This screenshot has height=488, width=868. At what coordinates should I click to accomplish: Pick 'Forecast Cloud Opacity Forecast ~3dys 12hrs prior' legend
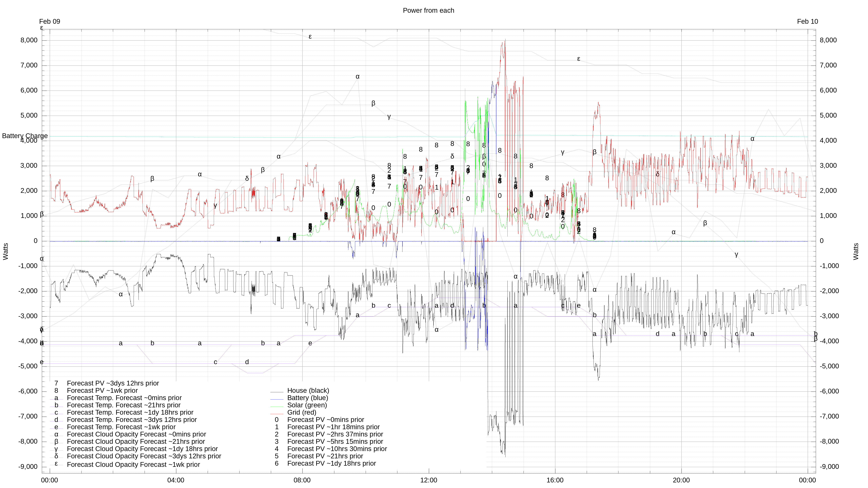[x=144, y=456]
